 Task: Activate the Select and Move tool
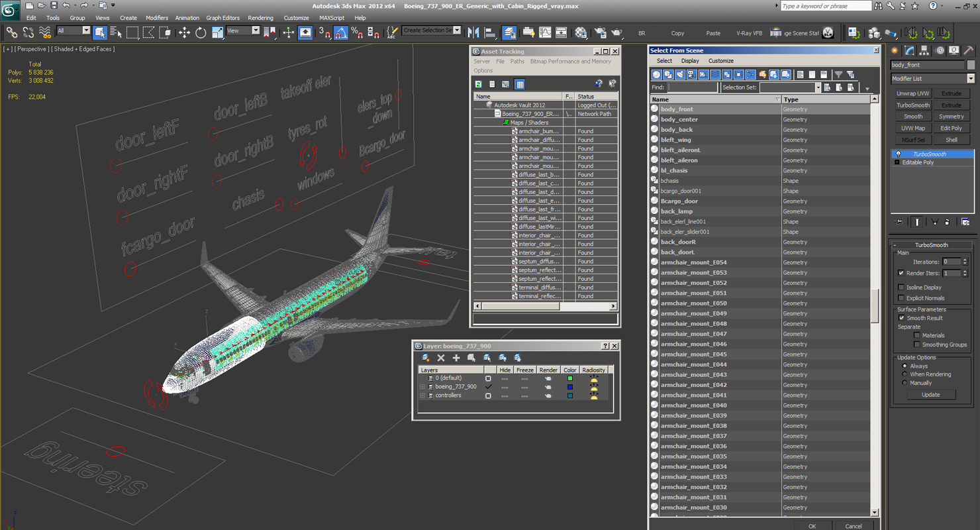tap(184, 32)
